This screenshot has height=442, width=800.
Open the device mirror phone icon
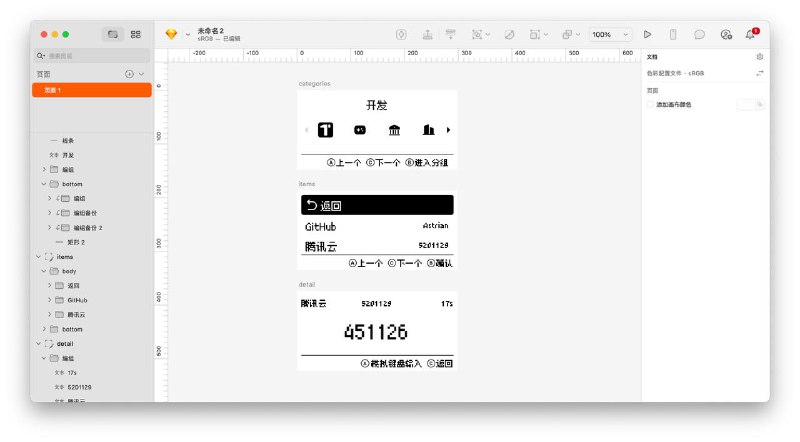click(x=673, y=34)
